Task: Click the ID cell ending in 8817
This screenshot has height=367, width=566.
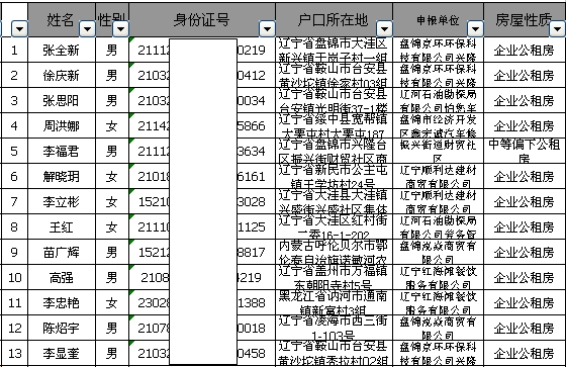Action: click(202, 252)
